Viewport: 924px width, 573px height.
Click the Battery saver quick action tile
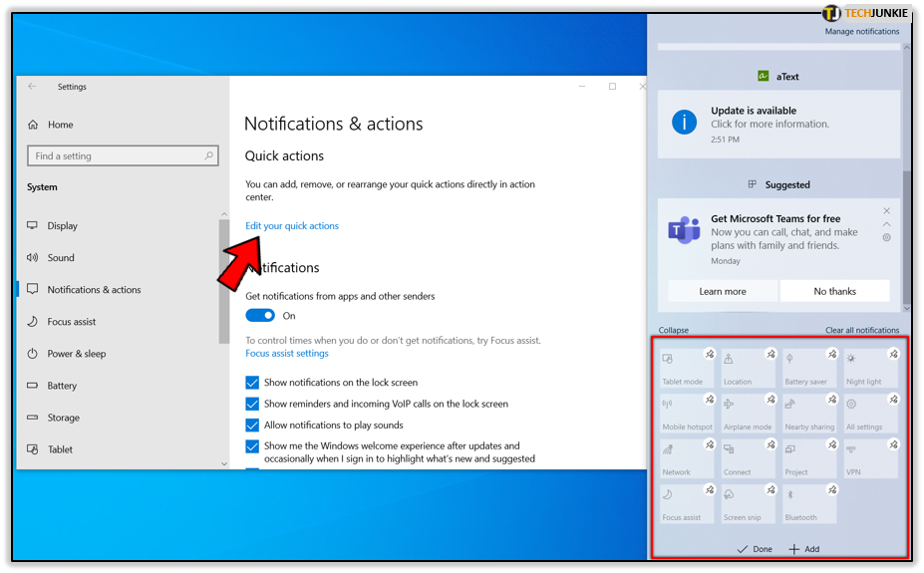[808, 369]
